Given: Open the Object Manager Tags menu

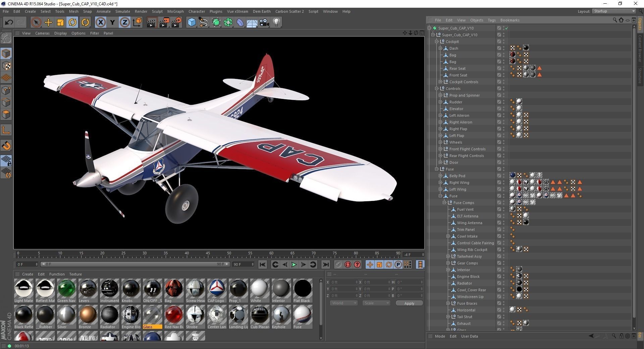Looking at the screenshot, I should tap(491, 20).
